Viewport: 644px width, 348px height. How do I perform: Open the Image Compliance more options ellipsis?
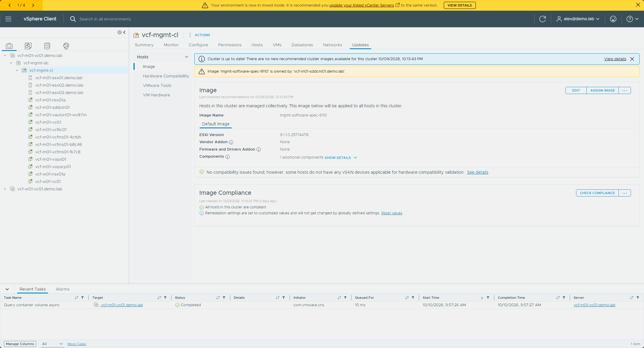point(625,193)
